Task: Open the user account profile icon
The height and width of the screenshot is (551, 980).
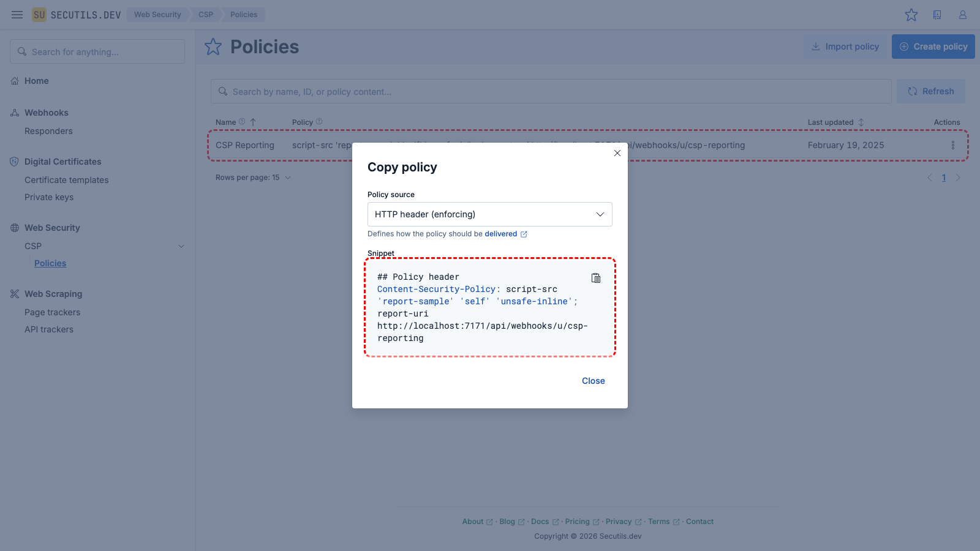Action: point(963,15)
